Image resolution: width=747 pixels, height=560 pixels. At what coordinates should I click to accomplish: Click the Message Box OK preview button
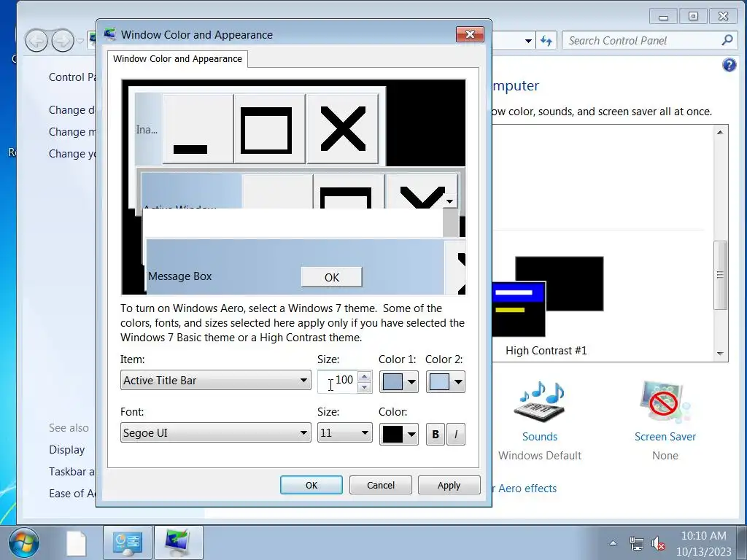(332, 277)
